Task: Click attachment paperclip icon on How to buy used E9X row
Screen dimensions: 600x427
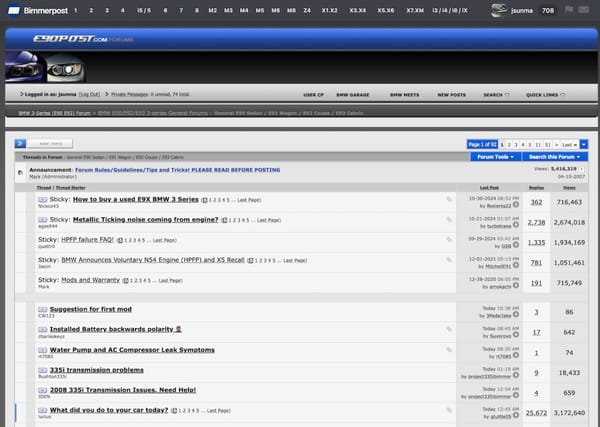Action: pyautogui.click(x=449, y=199)
